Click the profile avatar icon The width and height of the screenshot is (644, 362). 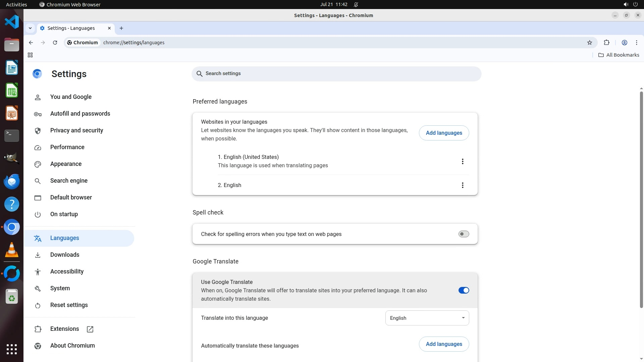tap(624, 43)
